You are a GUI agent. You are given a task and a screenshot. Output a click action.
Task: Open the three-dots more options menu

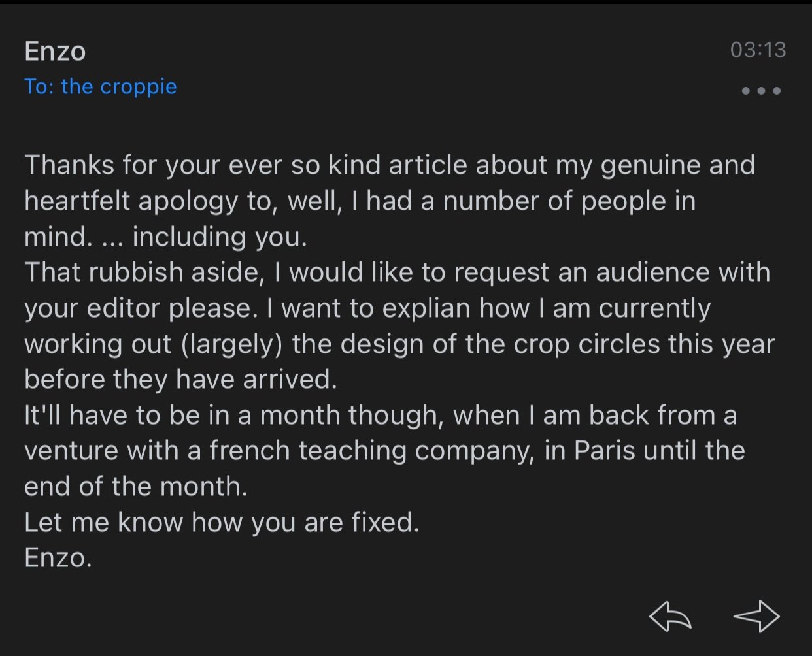761,91
